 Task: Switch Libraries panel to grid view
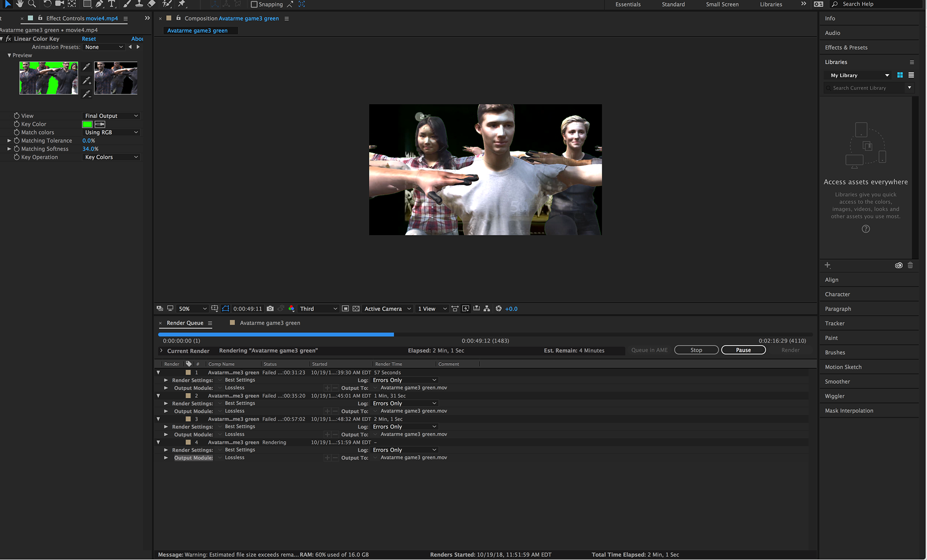click(x=900, y=75)
